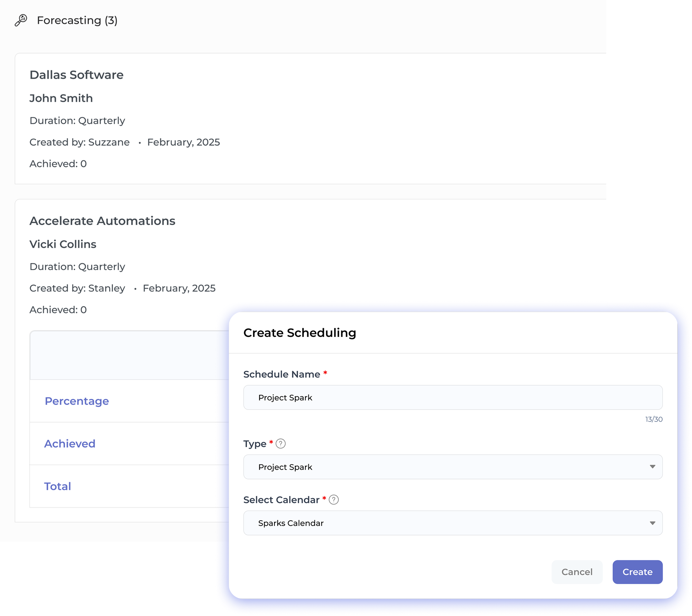Click the Created by: Suzzane text
Viewport: 692px width, 616px height.
coord(79,142)
